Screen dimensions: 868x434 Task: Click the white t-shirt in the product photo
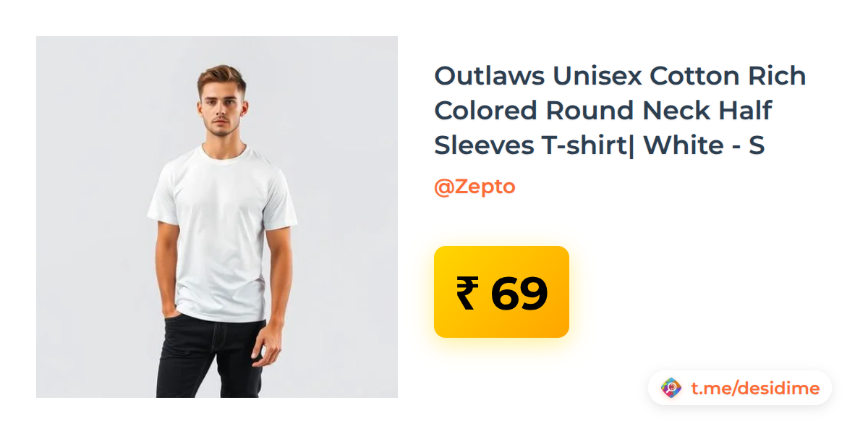point(221,231)
